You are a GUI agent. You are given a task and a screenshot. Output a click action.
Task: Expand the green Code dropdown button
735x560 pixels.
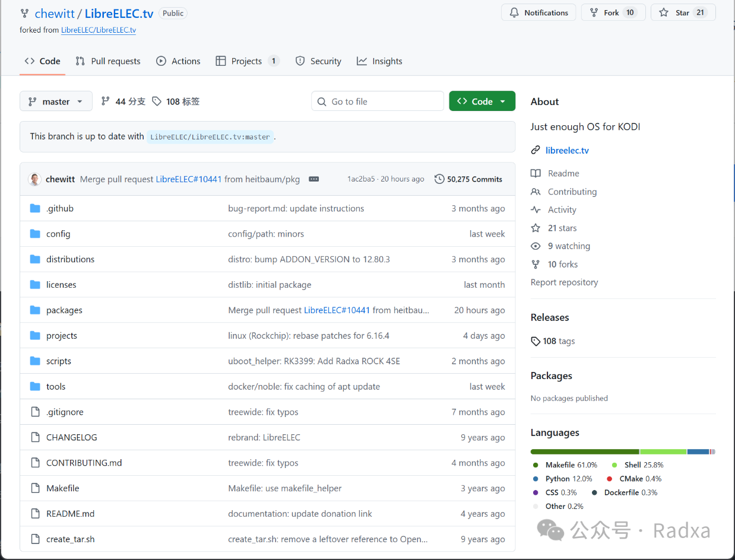click(482, 101)
